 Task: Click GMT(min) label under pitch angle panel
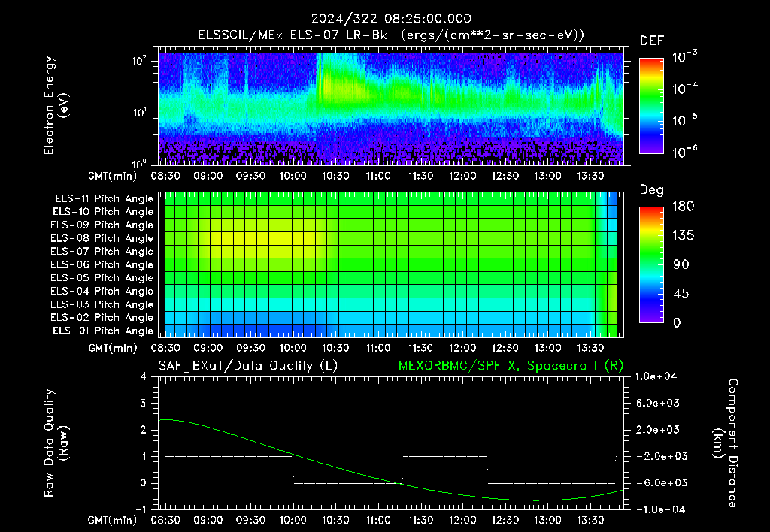[x=113, y=348]
